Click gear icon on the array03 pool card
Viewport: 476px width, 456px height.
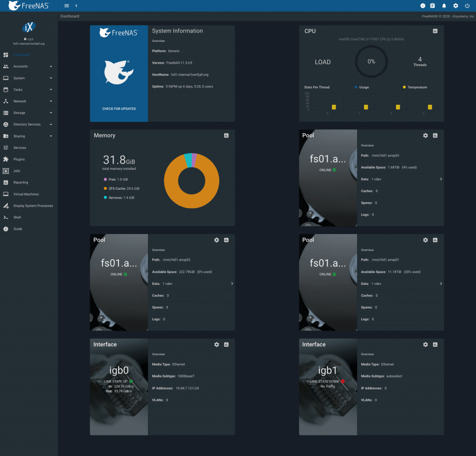[x=425, y=135]
